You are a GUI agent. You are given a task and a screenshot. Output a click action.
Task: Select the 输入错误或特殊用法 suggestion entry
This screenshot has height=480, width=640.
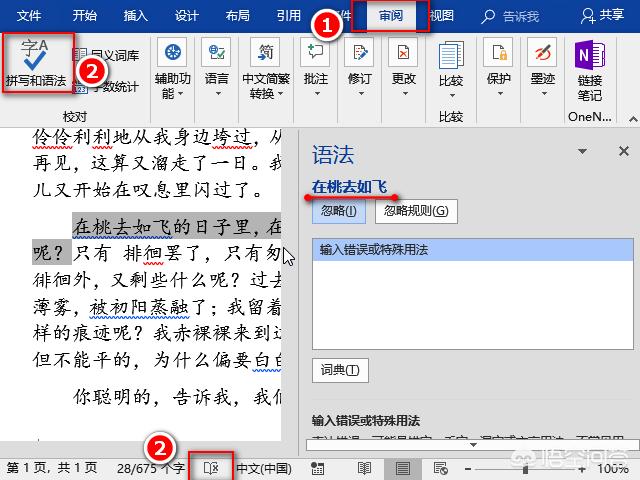[x=473, y=250]
